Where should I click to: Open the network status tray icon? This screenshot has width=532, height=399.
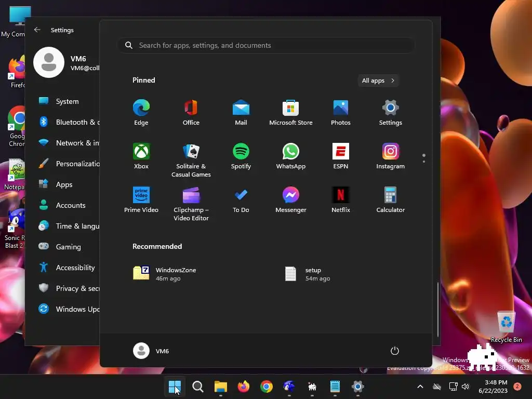click(x=453, y=387)
